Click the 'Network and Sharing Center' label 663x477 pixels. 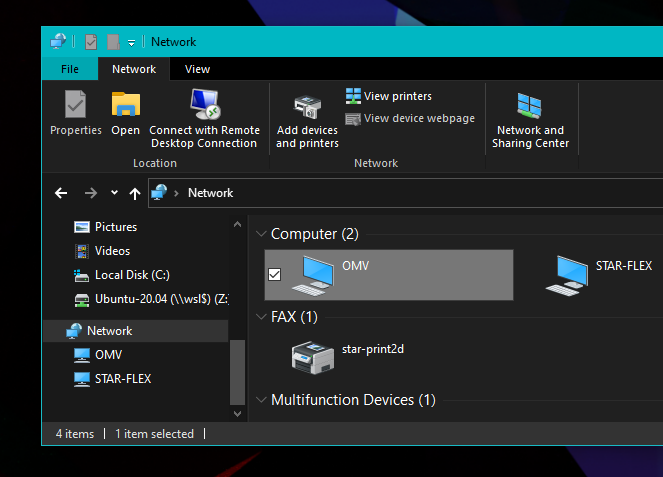click(530, 137)
